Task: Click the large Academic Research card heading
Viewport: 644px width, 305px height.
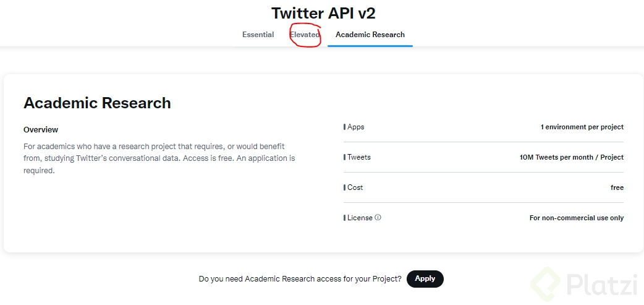Action: [97, 103]
